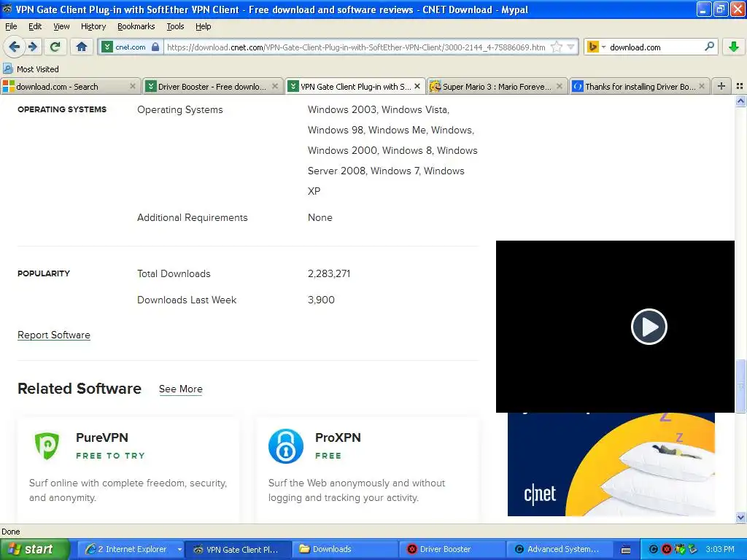
Task: Click the Additional Requirements label
Action: tap(193, 217)
